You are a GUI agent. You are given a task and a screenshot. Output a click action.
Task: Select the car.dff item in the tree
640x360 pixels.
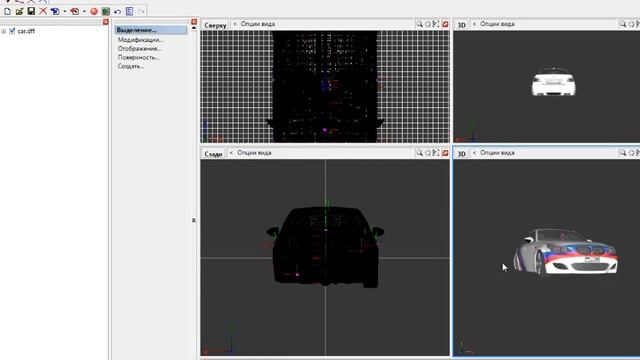coord(26,31)
